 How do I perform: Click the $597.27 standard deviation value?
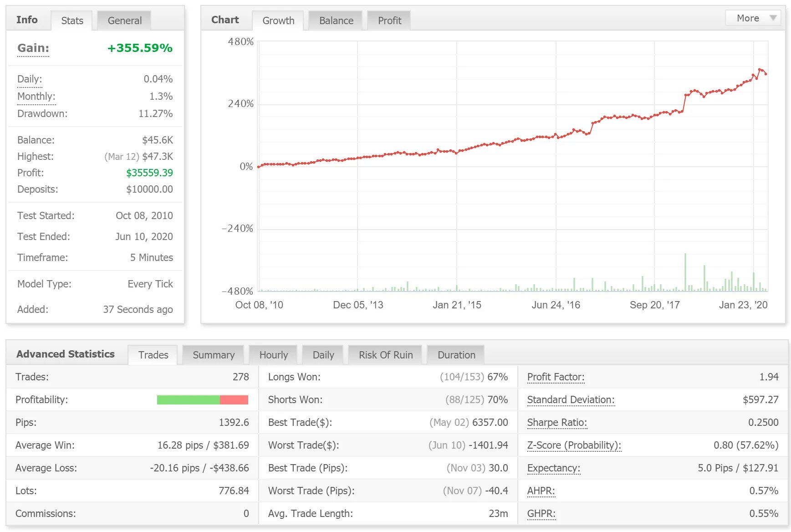(760, 399)
